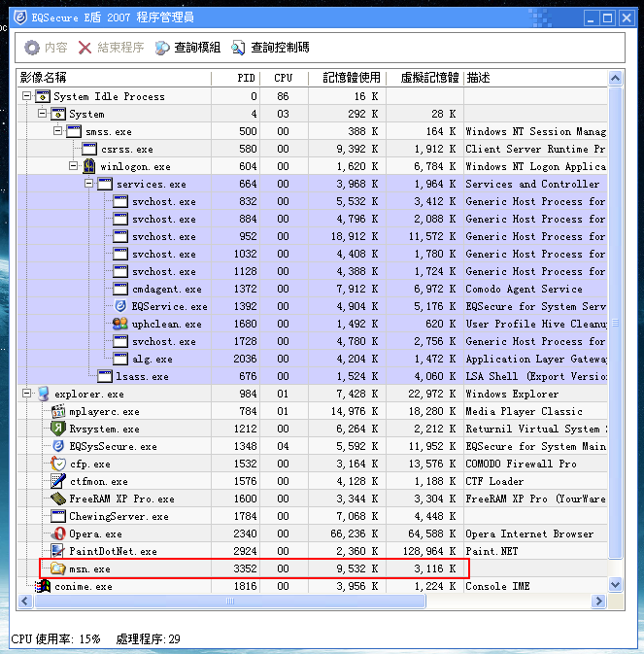Click the winlogon.exe icon
644x654 pixels.
[88, 166]
